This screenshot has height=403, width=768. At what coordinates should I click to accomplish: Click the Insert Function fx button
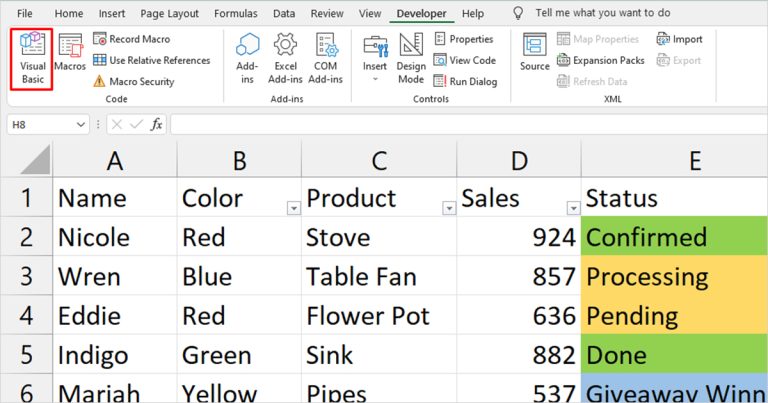(156, 125)
